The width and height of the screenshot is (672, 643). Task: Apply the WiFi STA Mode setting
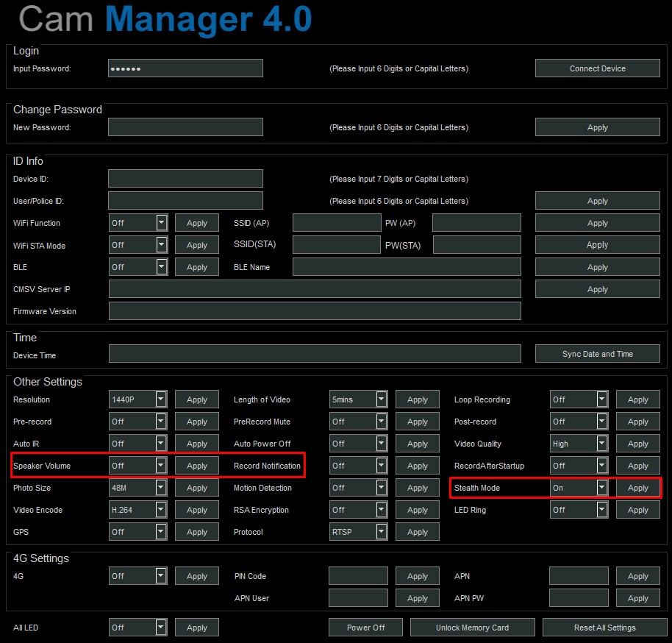197,245
